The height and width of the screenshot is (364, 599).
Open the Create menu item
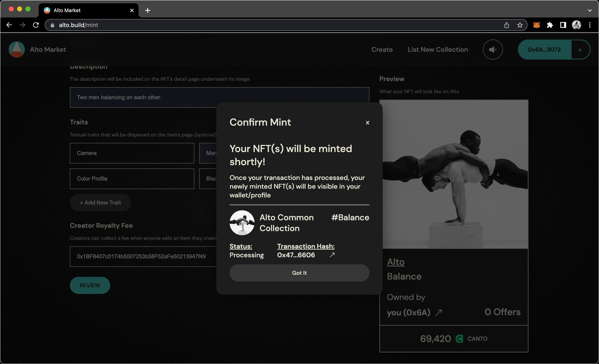(382, 50)
